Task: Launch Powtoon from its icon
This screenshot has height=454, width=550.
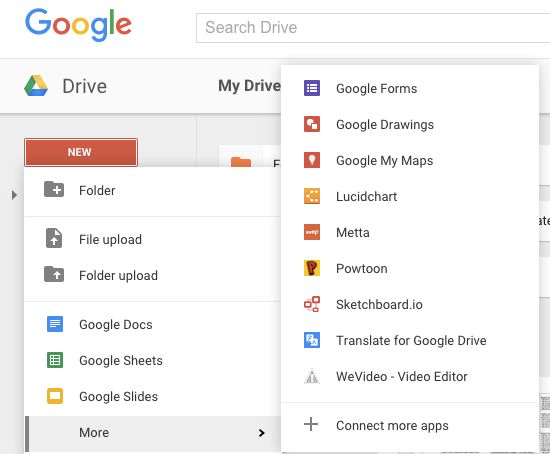Action: click(x=311, y=268)
